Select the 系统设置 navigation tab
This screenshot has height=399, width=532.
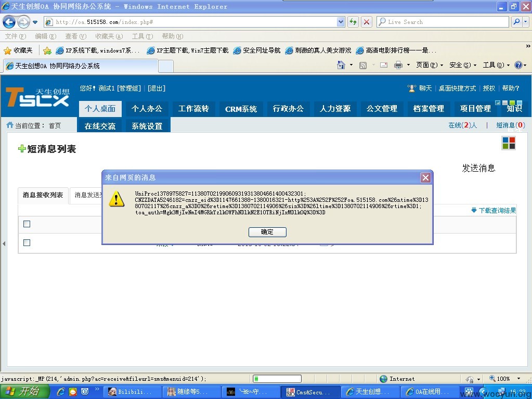pyautogui.click(x=147, y=126)
